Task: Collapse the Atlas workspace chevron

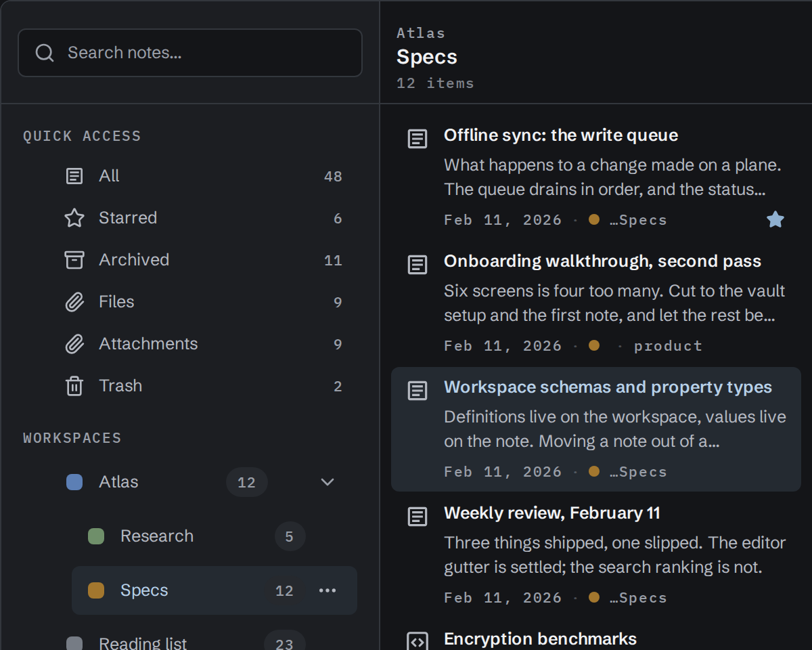Action: 328,482
